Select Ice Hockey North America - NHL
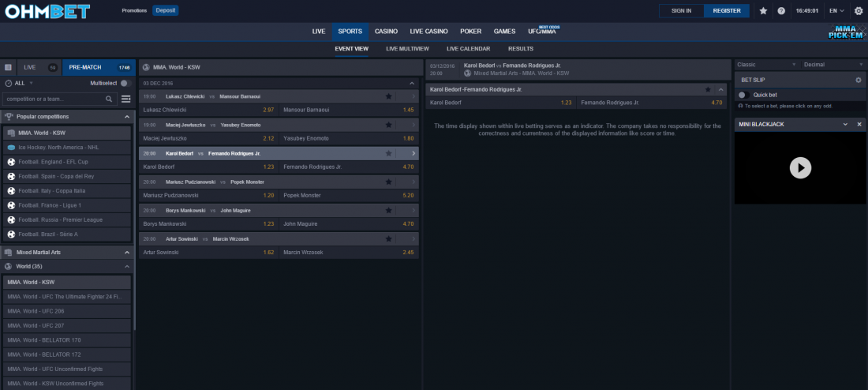Image resolution: width=868 pixels, height=390 pixels. (x=67, y=148)
